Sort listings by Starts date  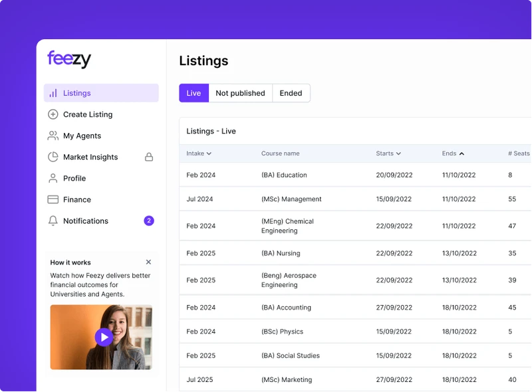click(x=388, y=153)
